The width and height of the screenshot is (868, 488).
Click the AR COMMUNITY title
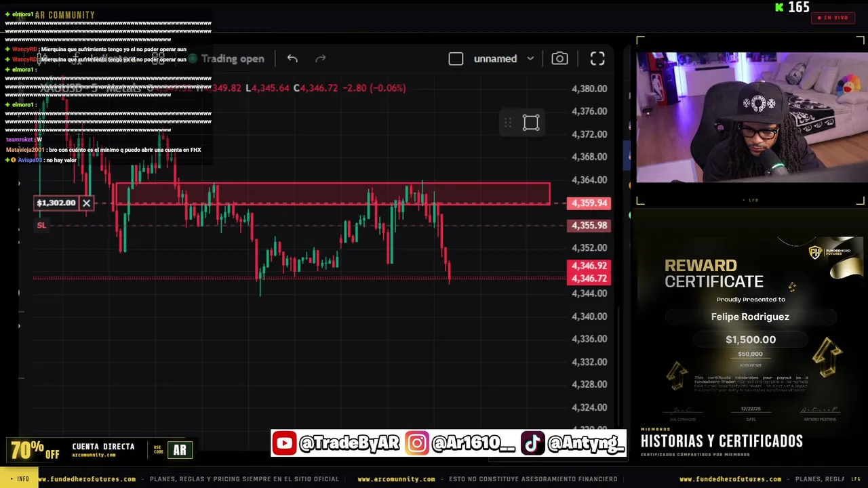tap(64, 15)
